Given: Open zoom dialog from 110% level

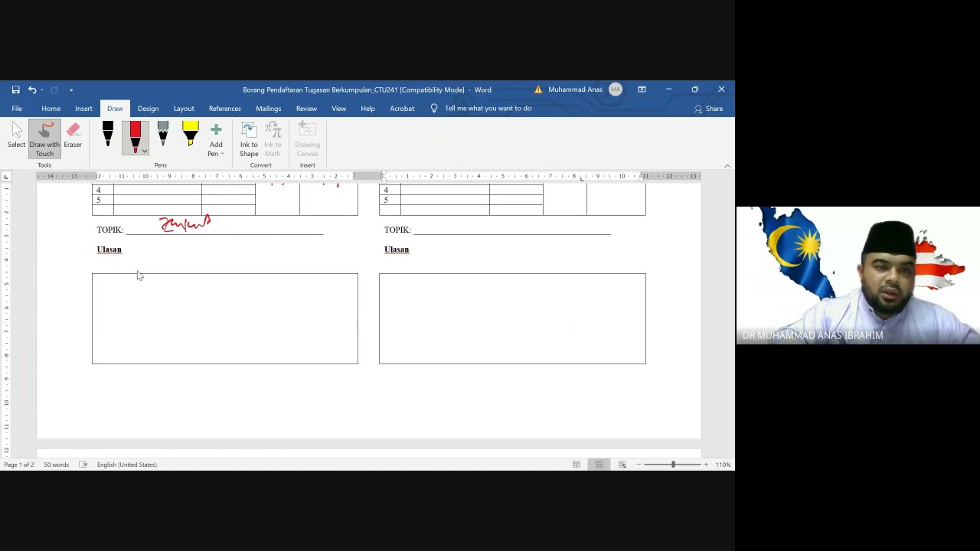Looking at the screenshot, I should pos(723,465).
